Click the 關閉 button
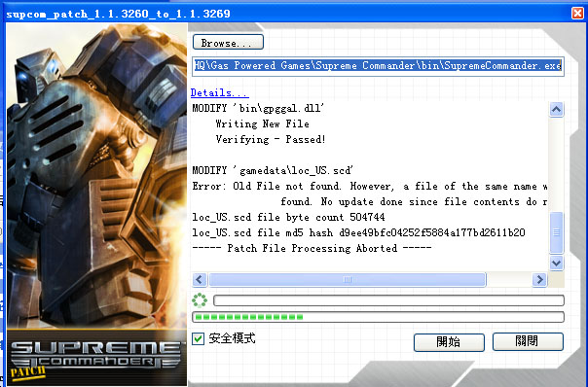This screenshot has width=588, height=387. tap(528, 341)
